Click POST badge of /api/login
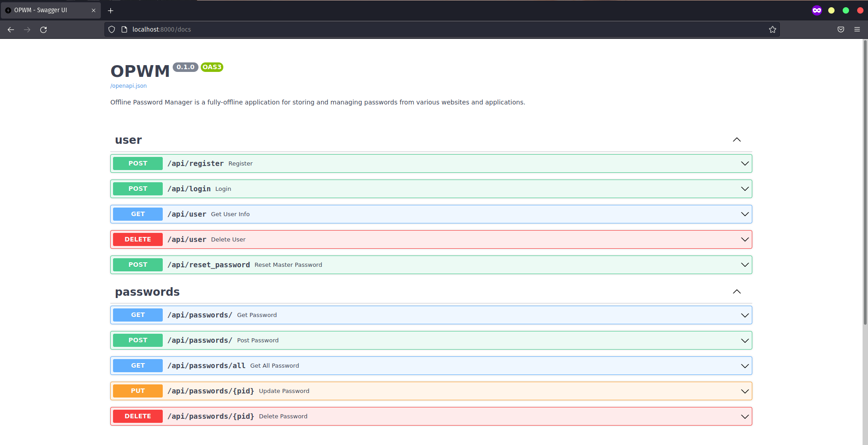 pos(138,189)
